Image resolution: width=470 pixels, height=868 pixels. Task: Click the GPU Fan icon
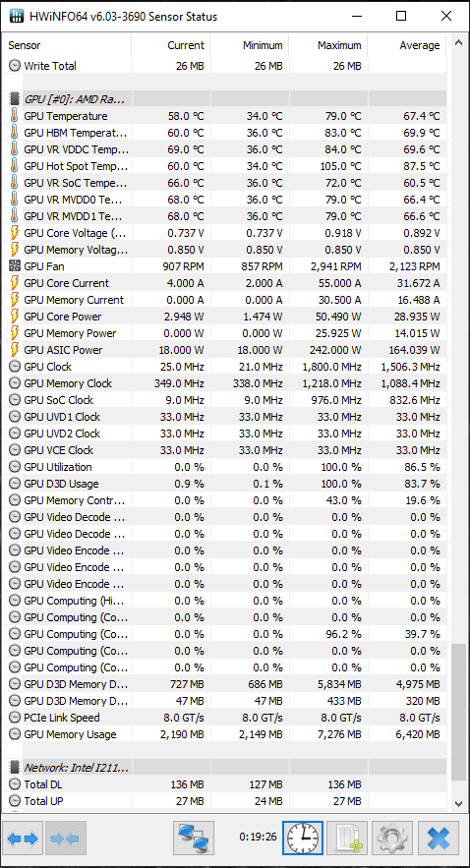pos(15,266)
